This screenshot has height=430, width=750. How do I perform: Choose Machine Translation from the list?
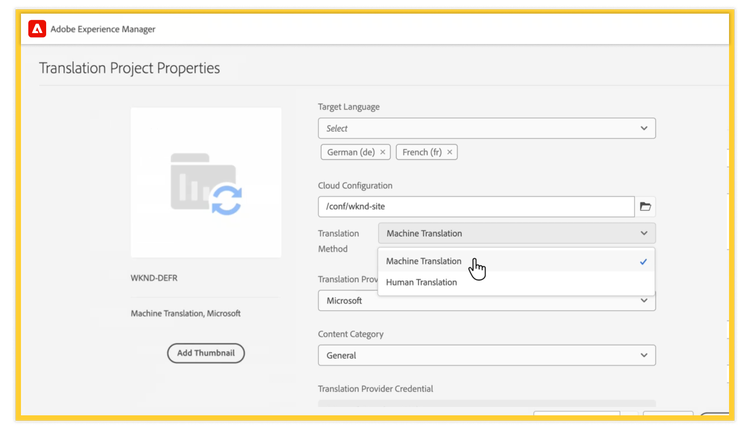[x=424, y=261]
